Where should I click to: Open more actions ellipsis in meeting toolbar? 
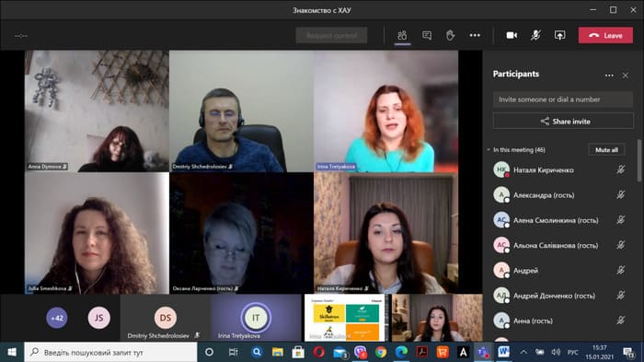click(475, 36)
